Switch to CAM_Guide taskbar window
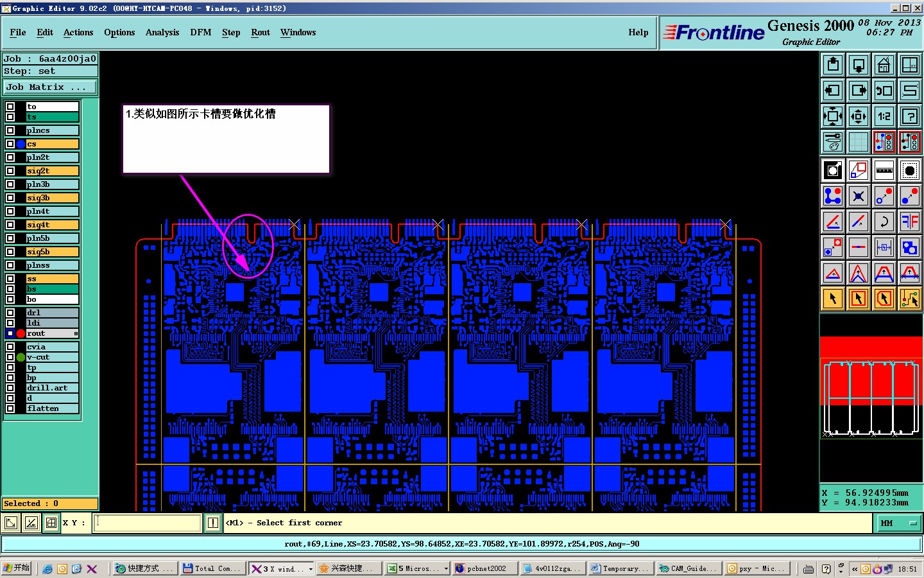Viewport: 924px width, 578px height. coord(689,569)
